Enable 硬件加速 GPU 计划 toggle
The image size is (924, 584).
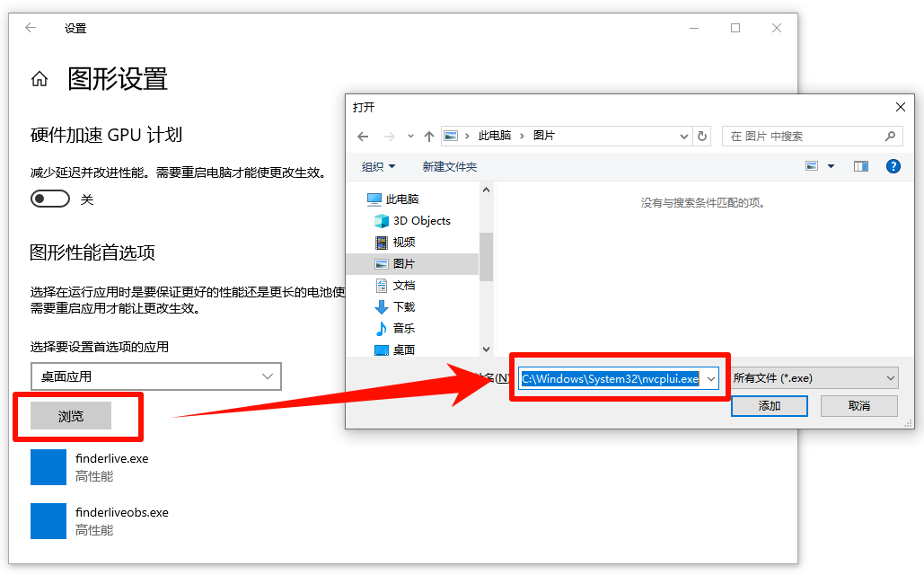tap(50, 198)
